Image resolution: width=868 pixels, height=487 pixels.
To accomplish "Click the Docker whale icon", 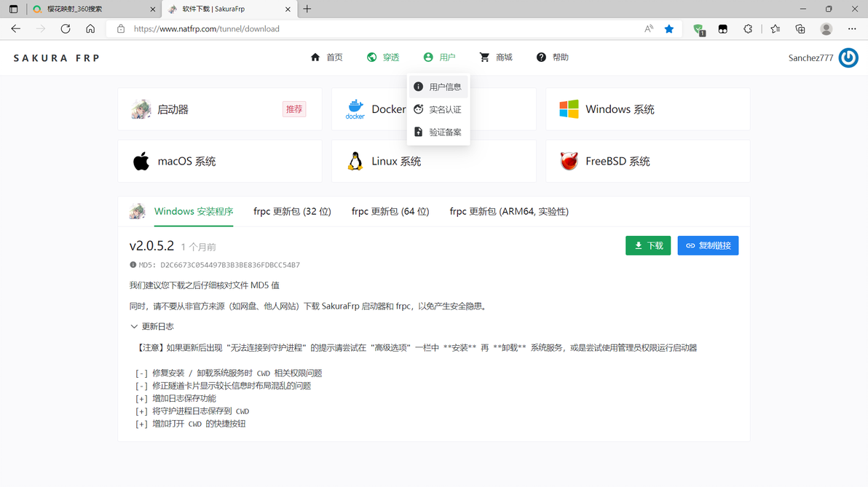I will (355, 109).
